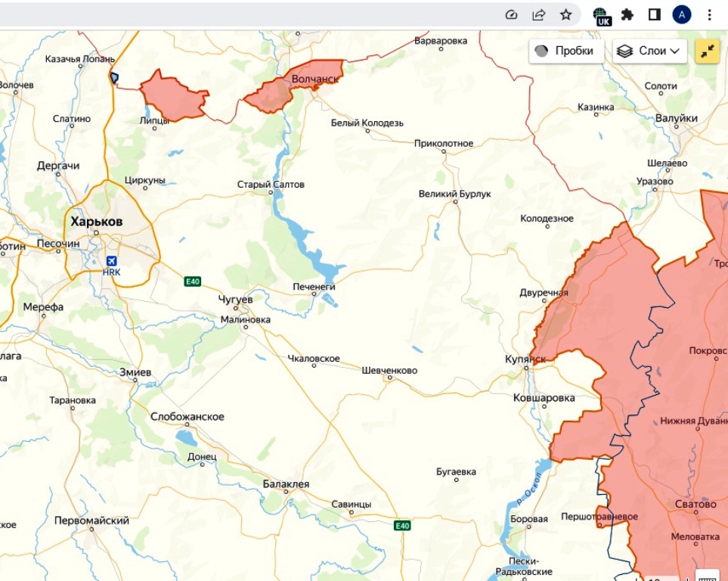The image size is (728, 581).
Task: Select the Казачья Лопань label
Action: 80,58
